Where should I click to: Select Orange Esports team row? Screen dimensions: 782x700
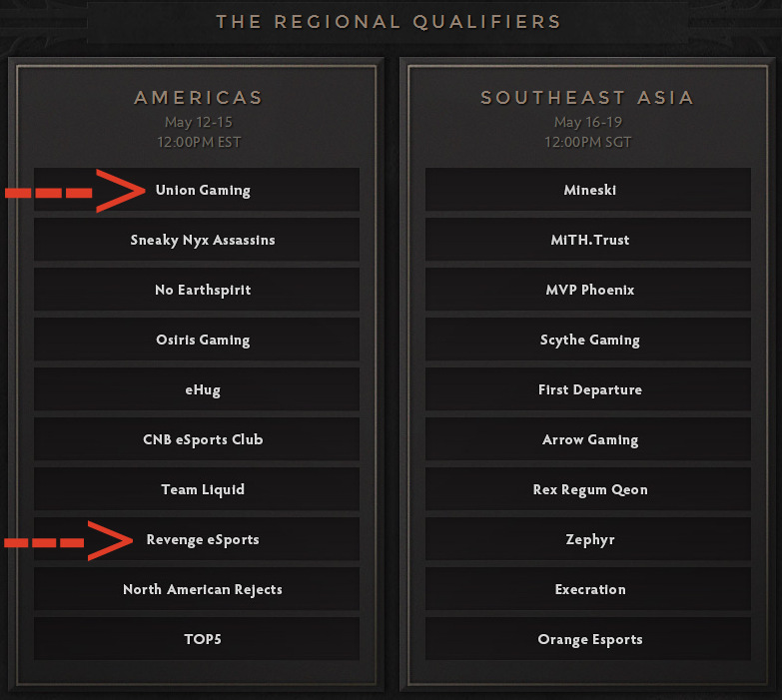589,639
